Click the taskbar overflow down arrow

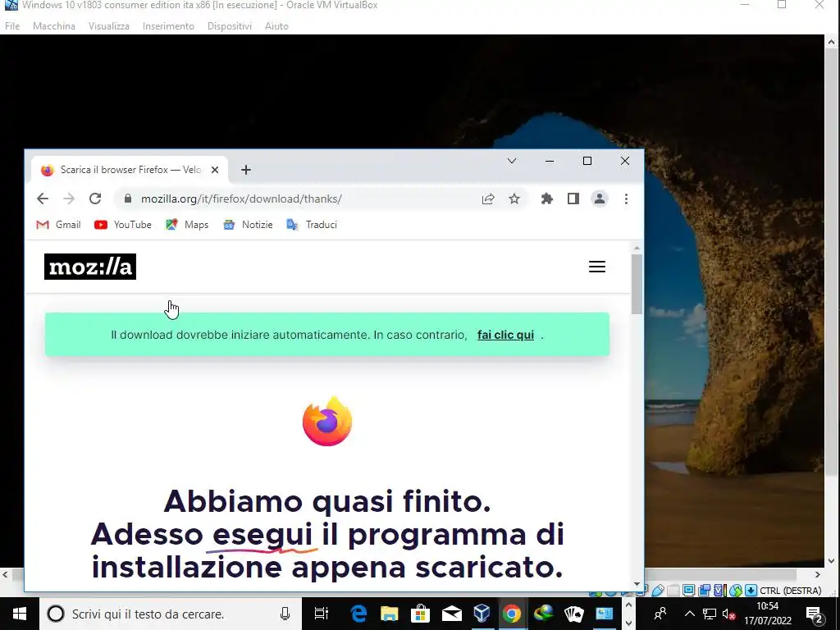click(x=629, y=623)
